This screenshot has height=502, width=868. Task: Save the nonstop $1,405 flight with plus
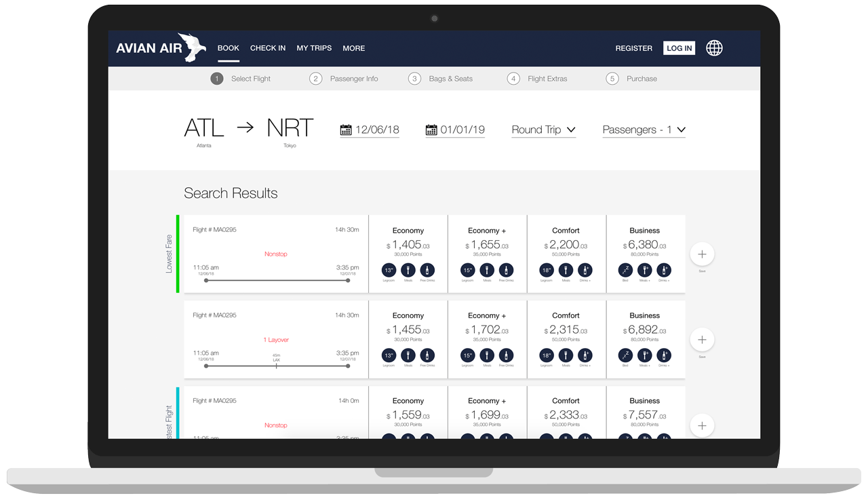(x=702, y=254)
